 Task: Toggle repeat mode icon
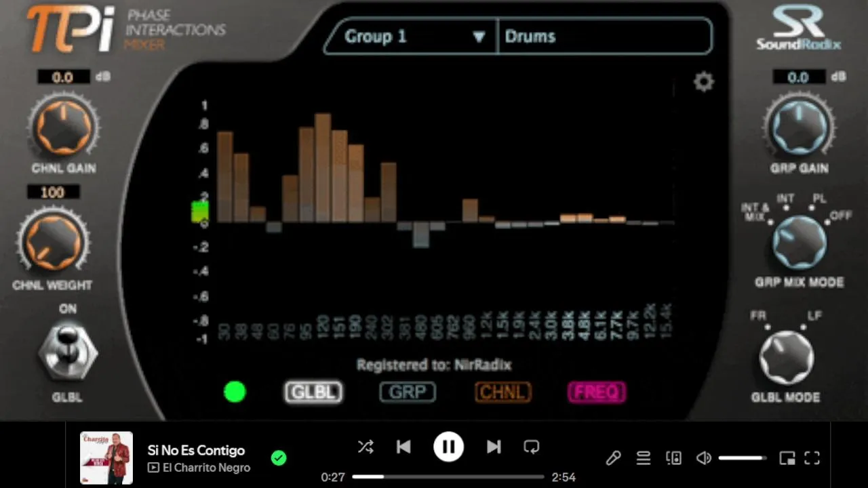pyautogui.click(x=532, y=447)
